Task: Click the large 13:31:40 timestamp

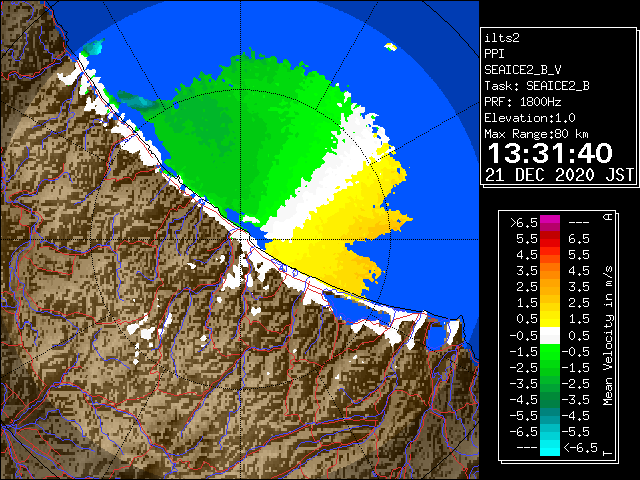Action: pyautogui.click(x=550, y=153)
